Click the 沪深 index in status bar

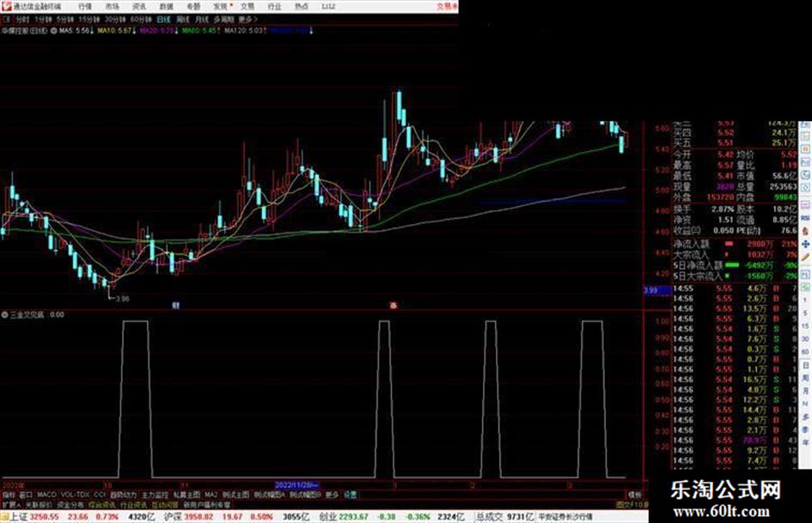[x=174, y=517]
